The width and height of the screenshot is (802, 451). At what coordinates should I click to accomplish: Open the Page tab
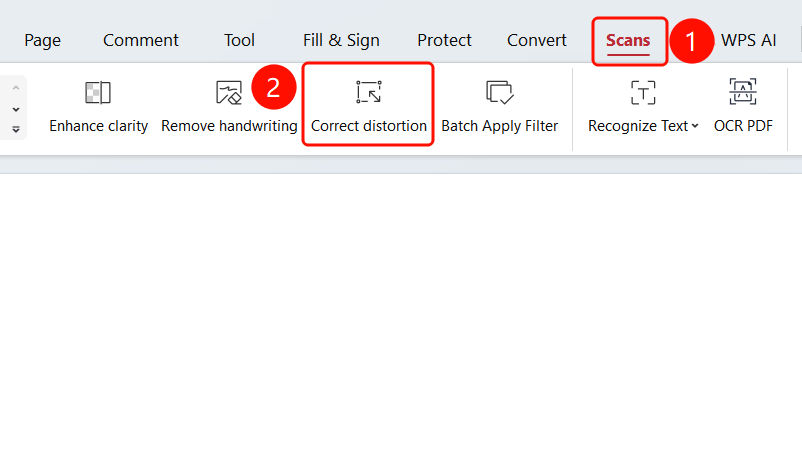pyautogui.click(x=42, y=40)
